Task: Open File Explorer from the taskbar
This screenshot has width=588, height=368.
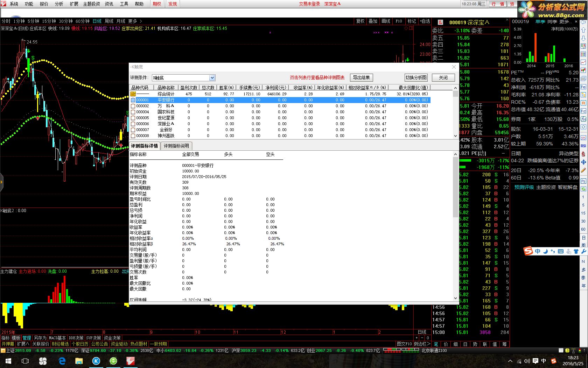Action: (x=79, y=361)
